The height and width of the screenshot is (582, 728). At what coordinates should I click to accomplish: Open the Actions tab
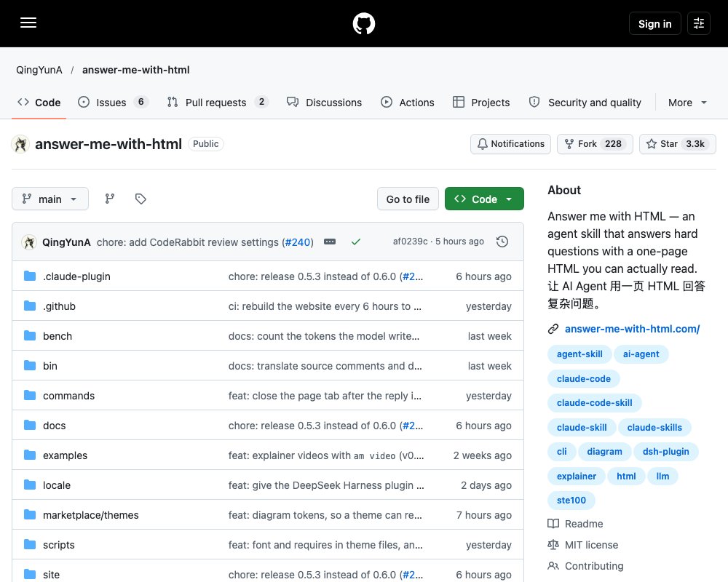[x=408, y=103]
